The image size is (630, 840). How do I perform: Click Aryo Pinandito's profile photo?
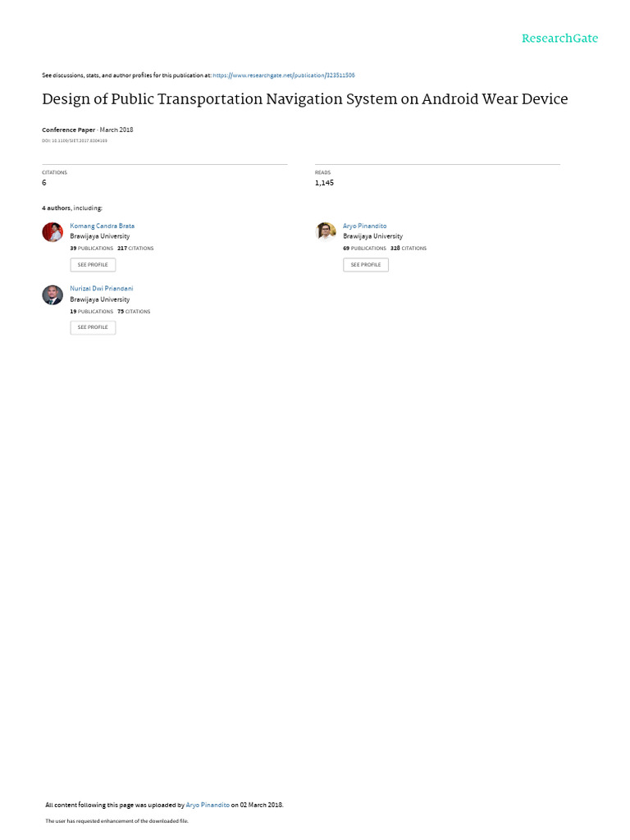click(326, 232)
